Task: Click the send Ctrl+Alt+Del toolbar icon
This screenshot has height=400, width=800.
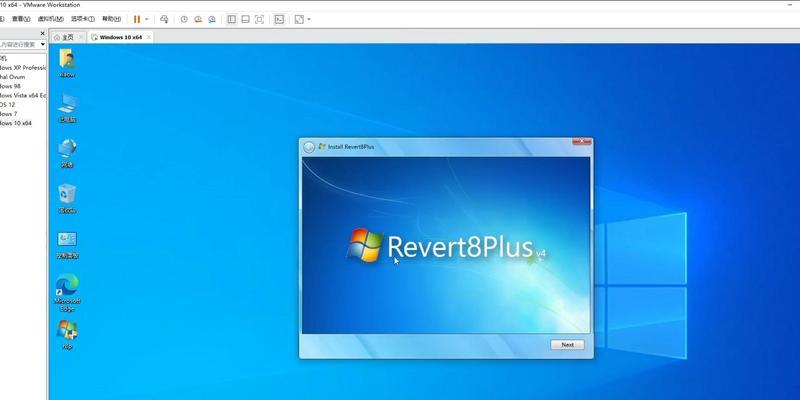Action: click(x=164, y=19)
